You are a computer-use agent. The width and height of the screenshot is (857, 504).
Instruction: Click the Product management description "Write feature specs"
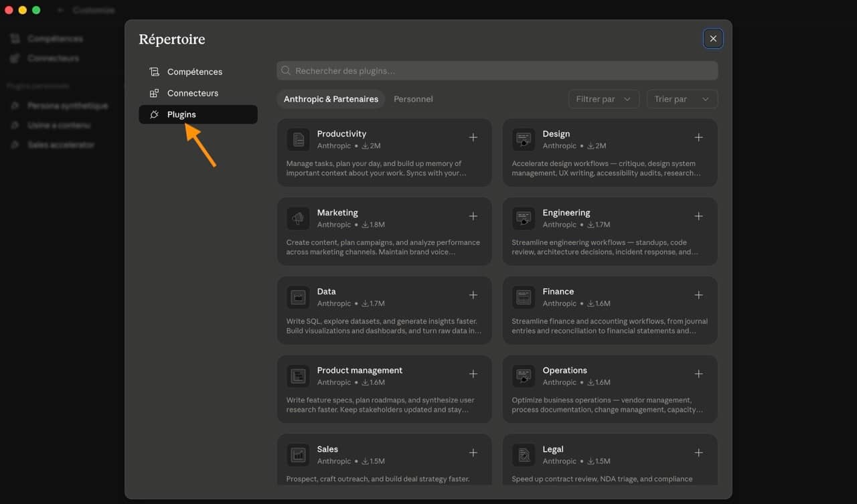point(380,405)
